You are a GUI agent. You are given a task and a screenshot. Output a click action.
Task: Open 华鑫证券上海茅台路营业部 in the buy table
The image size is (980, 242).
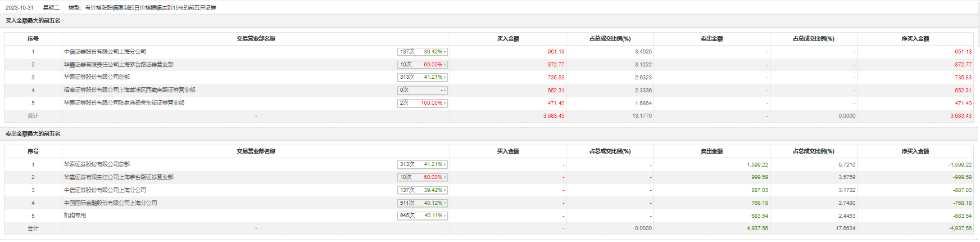click(x=119, y=65)
